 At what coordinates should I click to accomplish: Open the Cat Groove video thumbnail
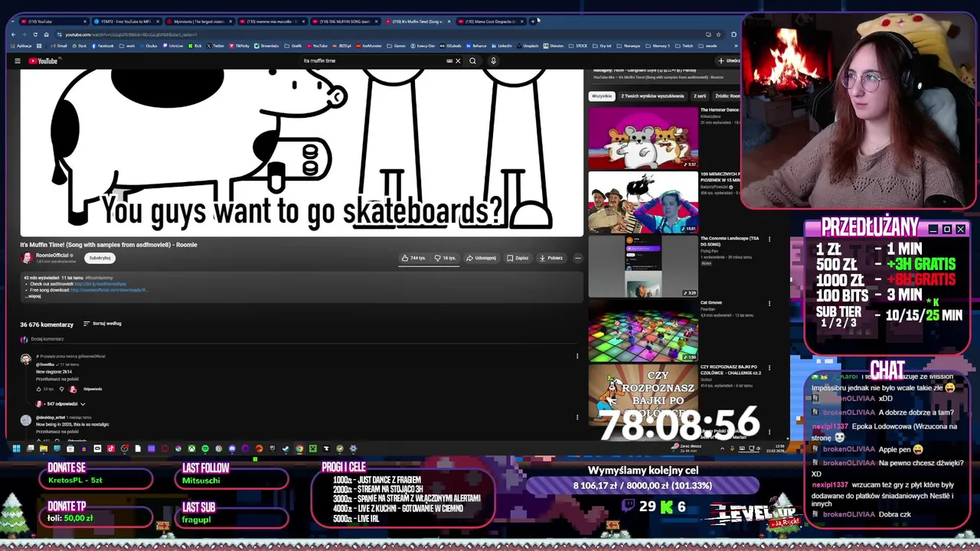pos(643,331)
